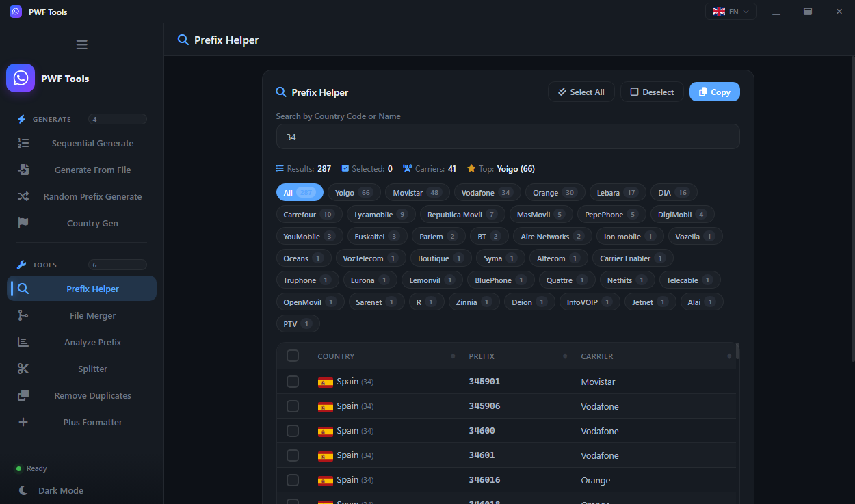This screenshot has height=504, width=855.
Task: Click the Analyze Prefix chart icon
Action: (23, 342)
